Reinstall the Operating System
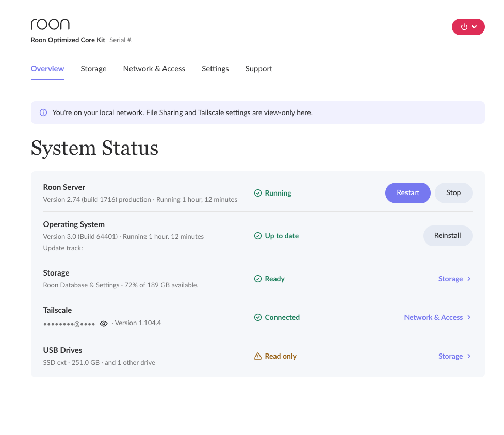The height and width of the screenshot is (435, 504). 447,236
